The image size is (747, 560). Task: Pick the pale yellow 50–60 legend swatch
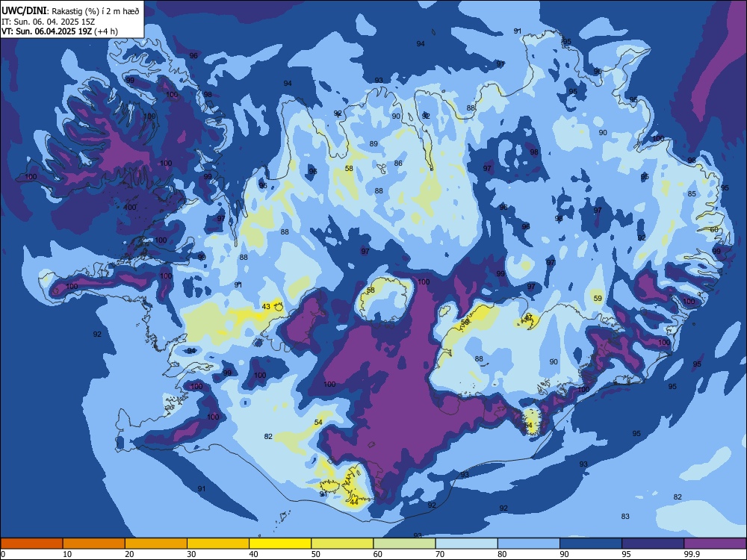[x=342, y=544]
